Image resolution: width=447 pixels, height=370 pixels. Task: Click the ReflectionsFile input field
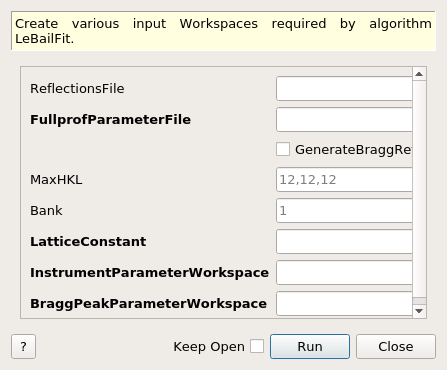(x=344, y=88)
